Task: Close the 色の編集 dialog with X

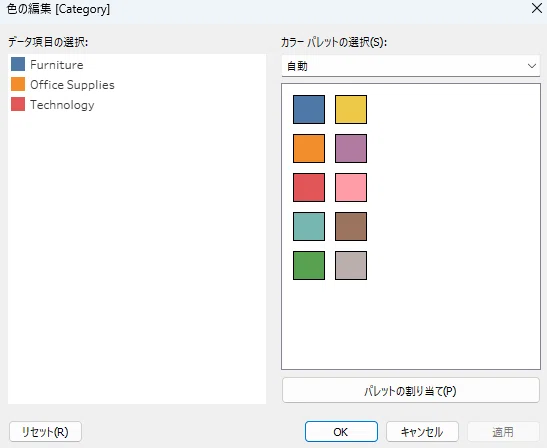Action: pos(537,8)
